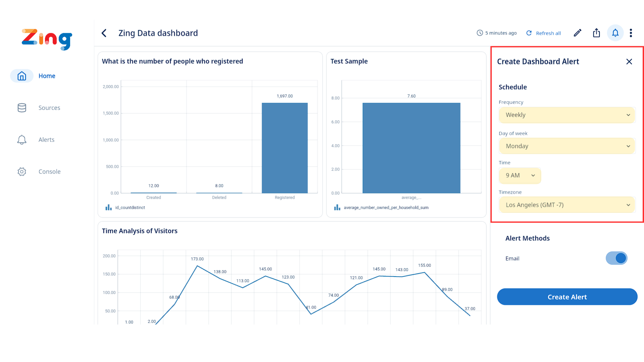644x362 pixels.
Task: Click the Zing logo
Action: (47, 39)
